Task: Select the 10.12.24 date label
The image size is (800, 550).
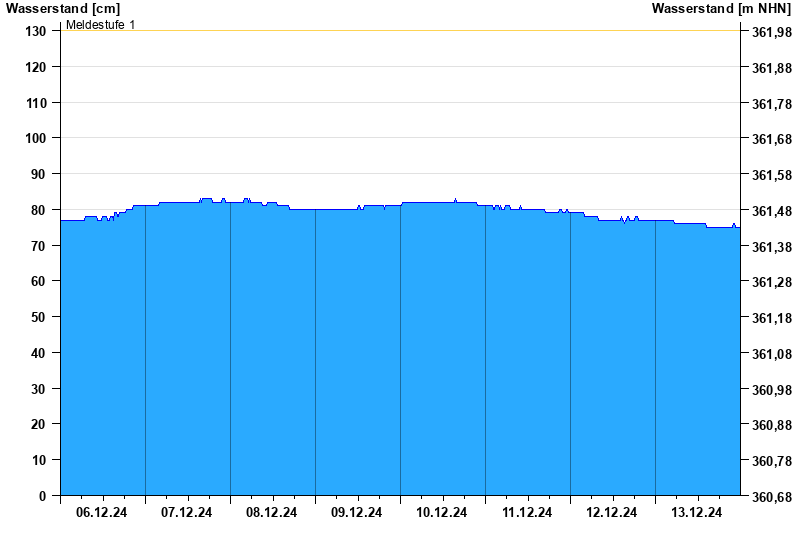Action: tap(441, 512)
